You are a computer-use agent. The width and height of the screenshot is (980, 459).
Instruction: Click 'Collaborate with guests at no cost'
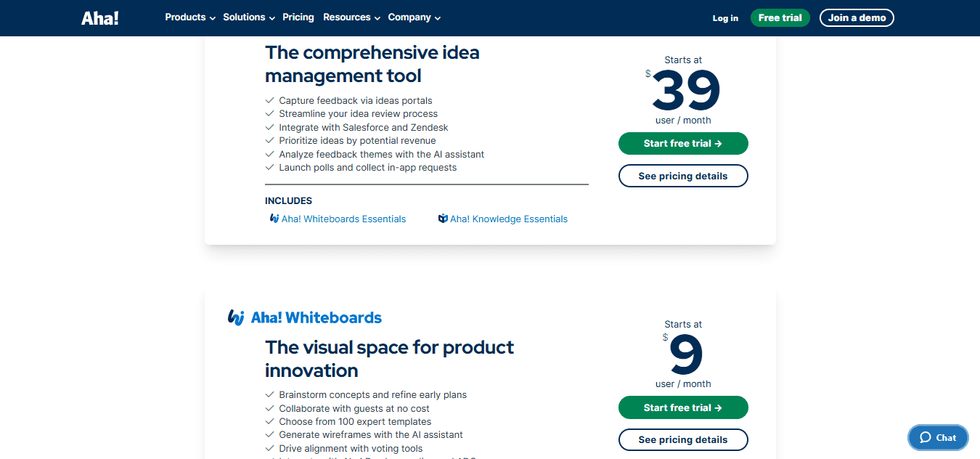354,409
